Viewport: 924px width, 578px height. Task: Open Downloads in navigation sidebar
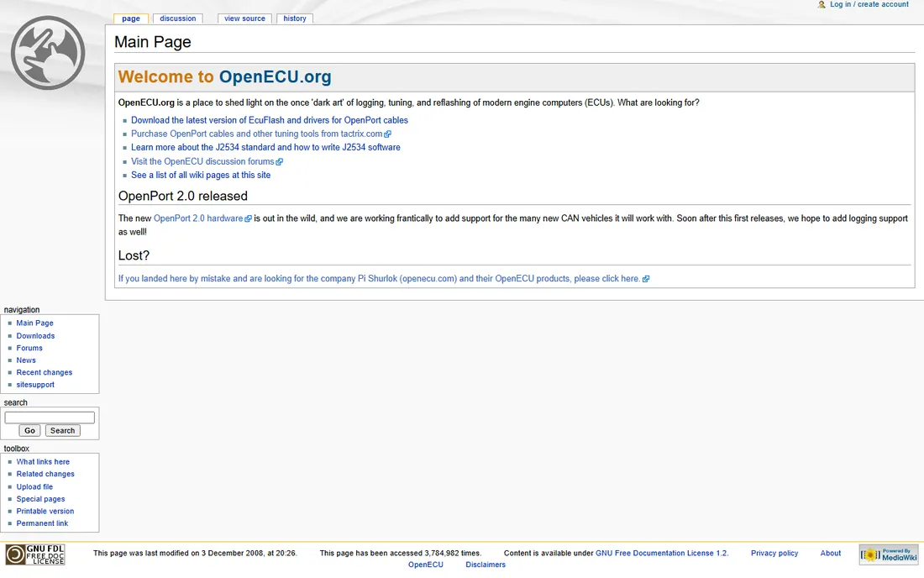tap(35, 336)
